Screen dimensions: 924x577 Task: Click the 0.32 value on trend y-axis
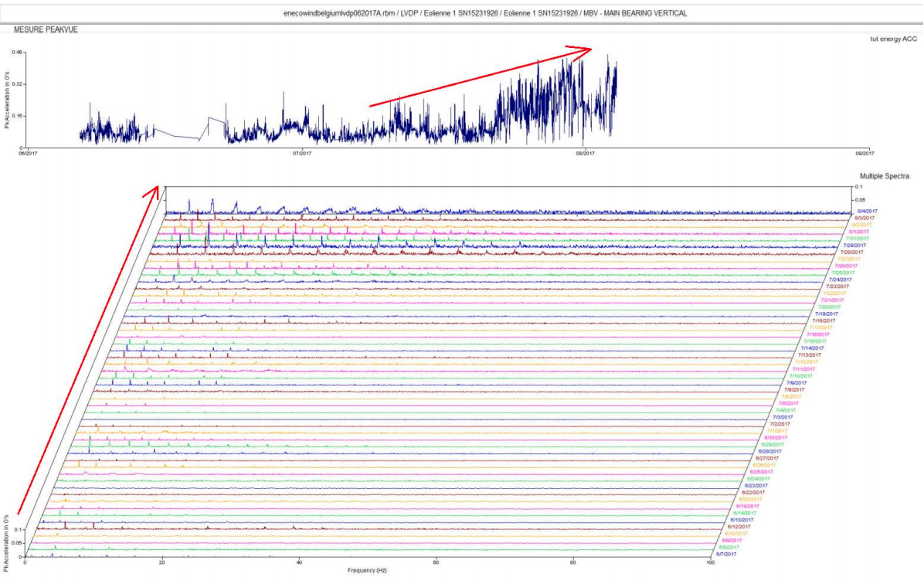click(16, 83)
